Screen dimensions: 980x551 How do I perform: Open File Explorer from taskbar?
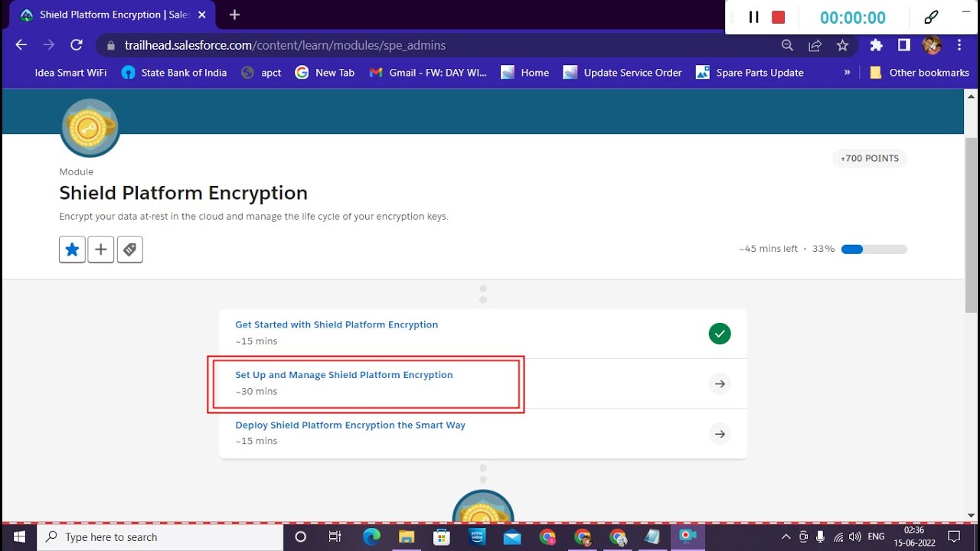(x=407, y=536)
